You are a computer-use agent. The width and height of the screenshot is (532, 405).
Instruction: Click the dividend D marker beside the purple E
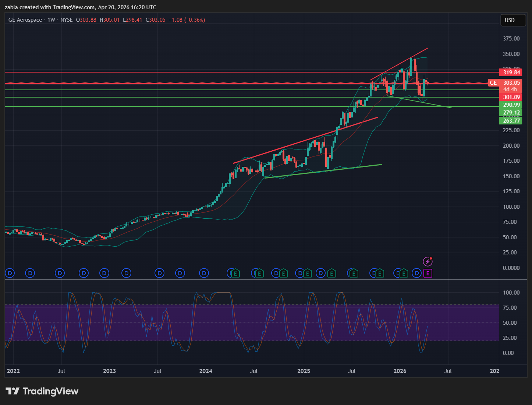tap(416, 273)
